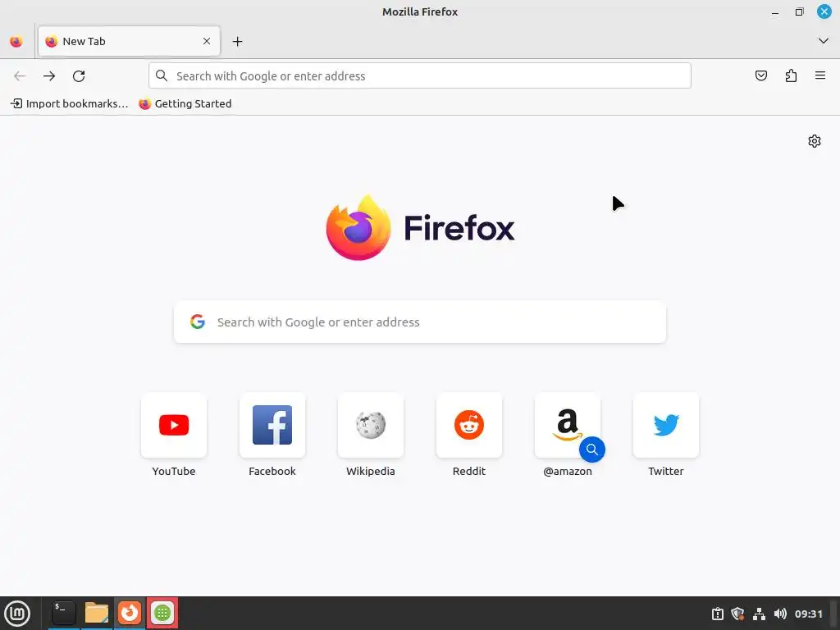Click Import bookmarks in bookmarks toolbar
This screenshot has height=630, width=840.
[x=70, y=103]
